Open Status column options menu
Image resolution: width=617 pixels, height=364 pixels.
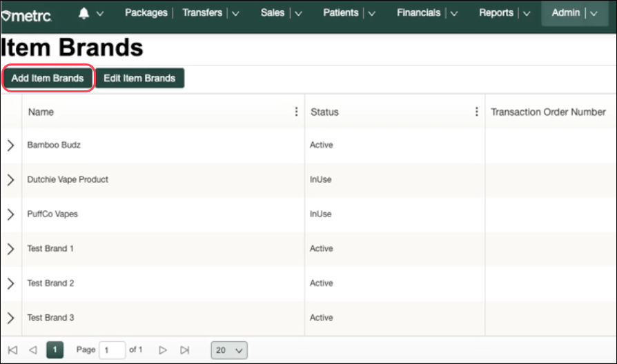pyautogui.click(x=476, y=112)
